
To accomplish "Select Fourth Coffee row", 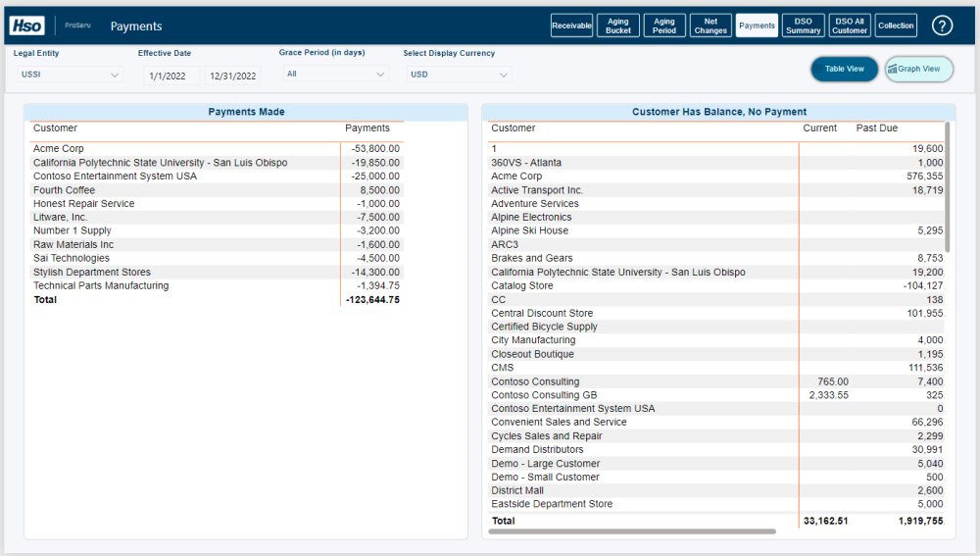I will click(x=217, y=190).
